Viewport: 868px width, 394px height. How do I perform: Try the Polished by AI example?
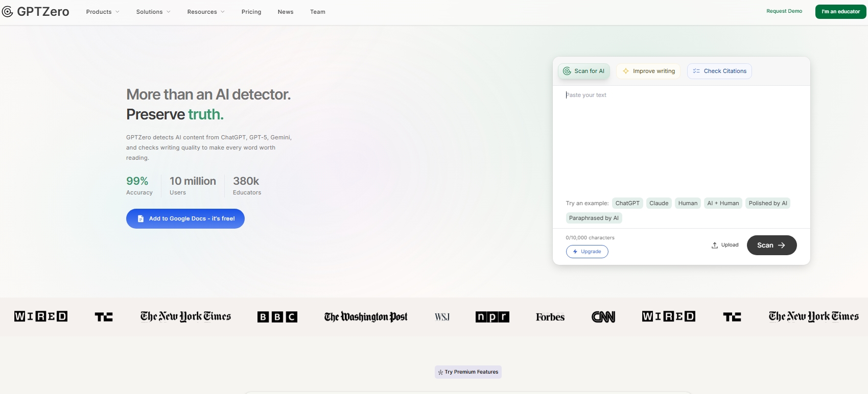coord(768,203)
